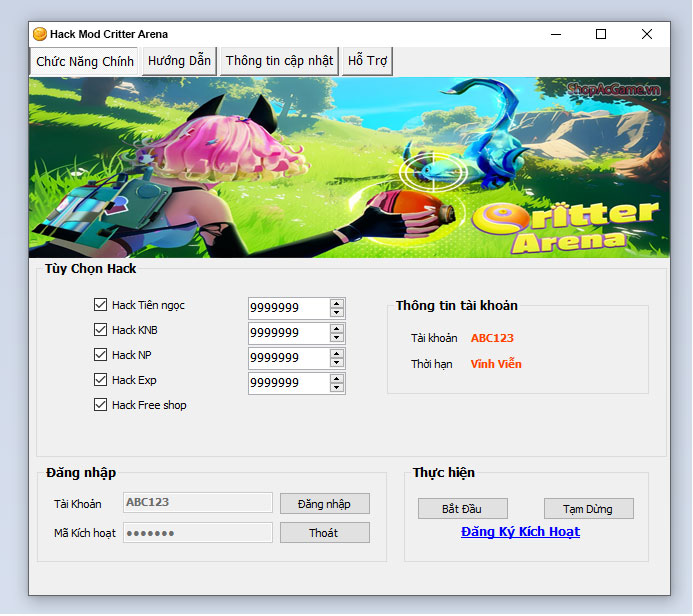Click the Tài Khoản input field
693x616 pixels.
pos(198,503)
